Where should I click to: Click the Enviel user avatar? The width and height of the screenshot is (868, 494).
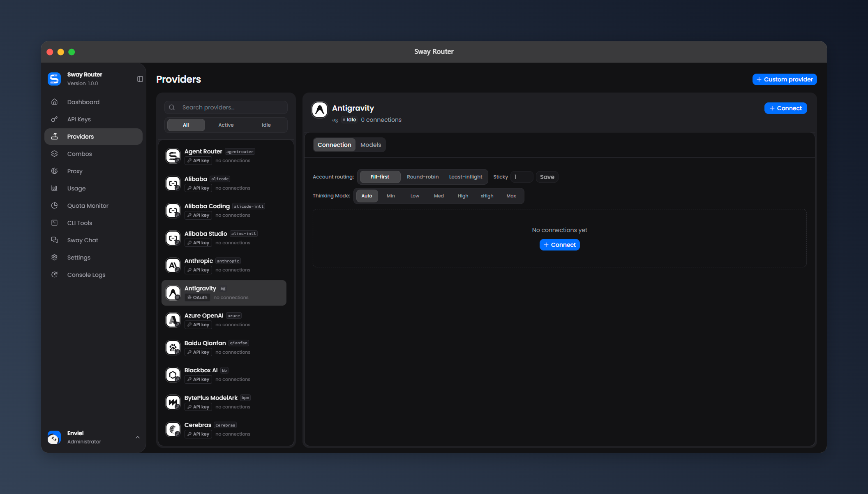click(54, 437)
